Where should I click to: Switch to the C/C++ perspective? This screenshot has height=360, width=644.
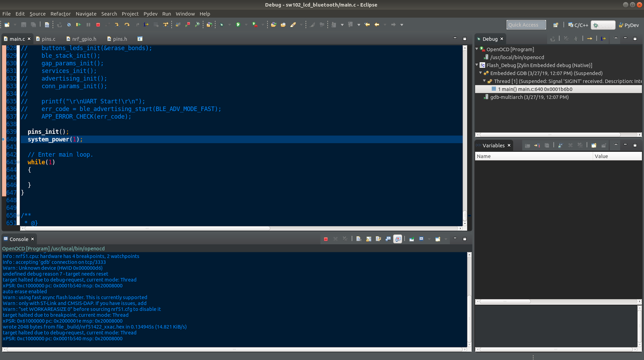tap(578, 25)
